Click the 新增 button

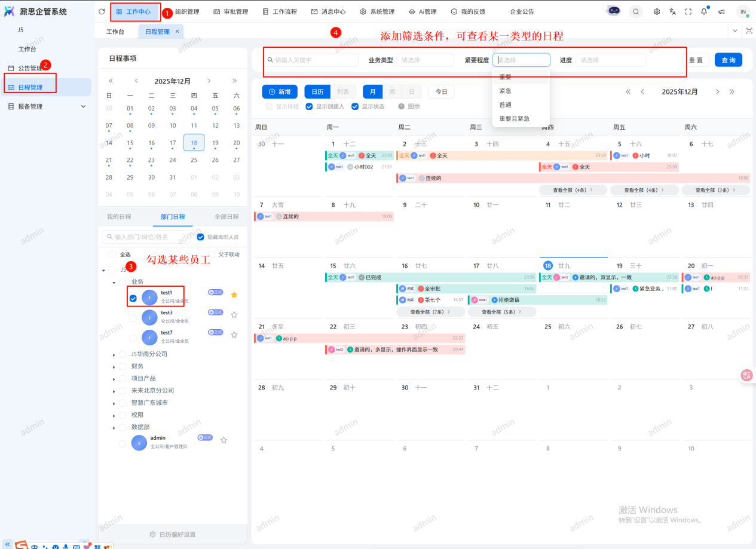click(x=280, y=92)
